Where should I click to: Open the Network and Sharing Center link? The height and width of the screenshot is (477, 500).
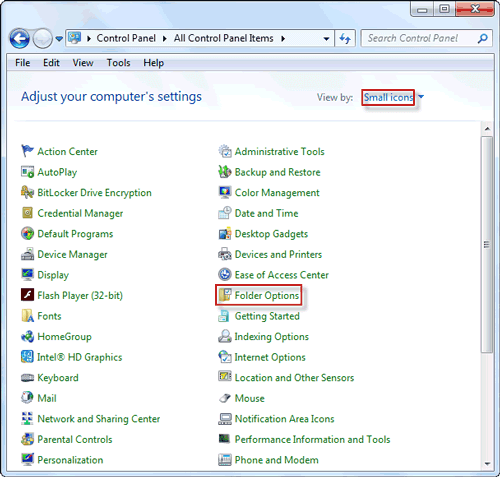point(99,419)
